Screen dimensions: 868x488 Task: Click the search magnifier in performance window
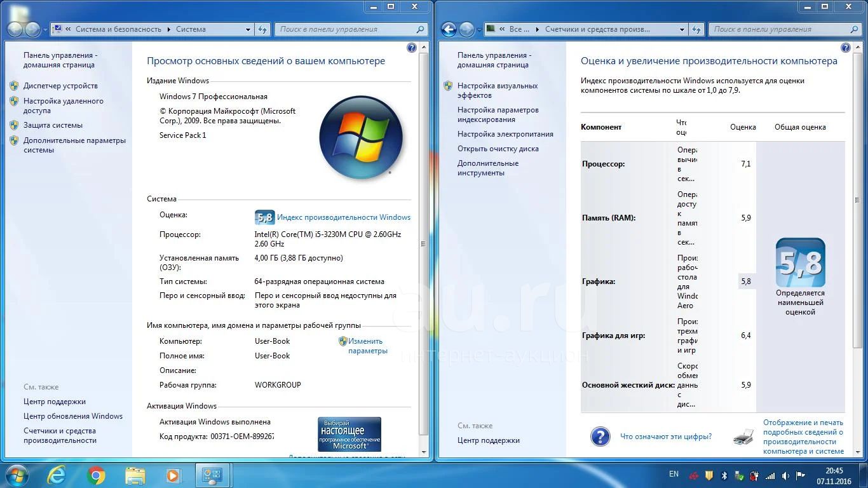854,29
